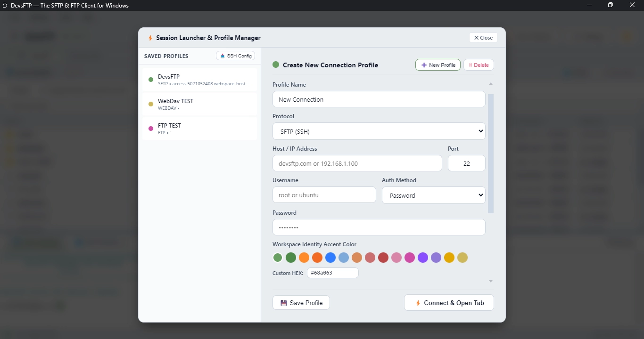The image size is (644, 339).
Task: Click the form scrollbar down arrow
Action: click(491, 281)
